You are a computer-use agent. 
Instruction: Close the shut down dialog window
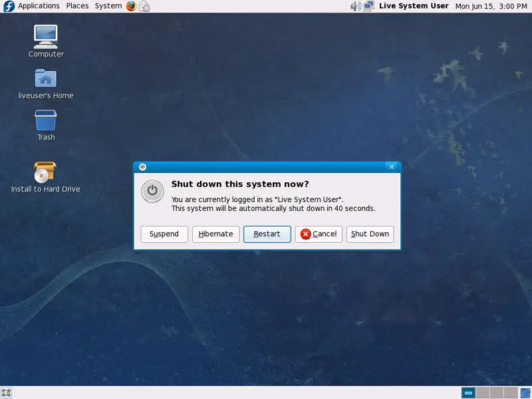pos(392,167)
